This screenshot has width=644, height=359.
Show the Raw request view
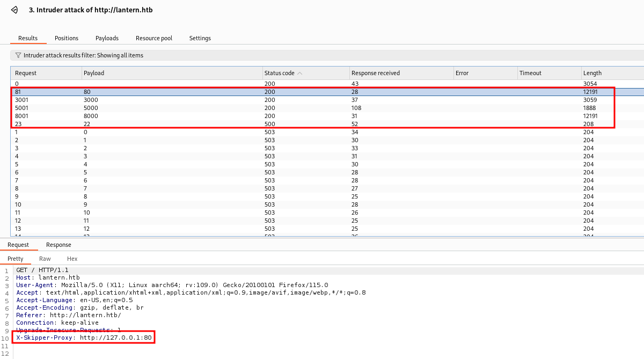point(45,259)
